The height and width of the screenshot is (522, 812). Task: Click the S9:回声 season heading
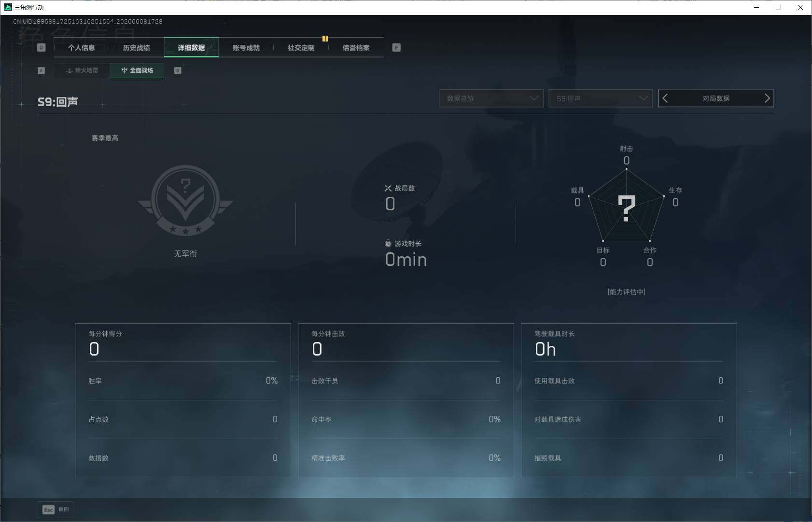pyautogui.click(x=58, y=102)
